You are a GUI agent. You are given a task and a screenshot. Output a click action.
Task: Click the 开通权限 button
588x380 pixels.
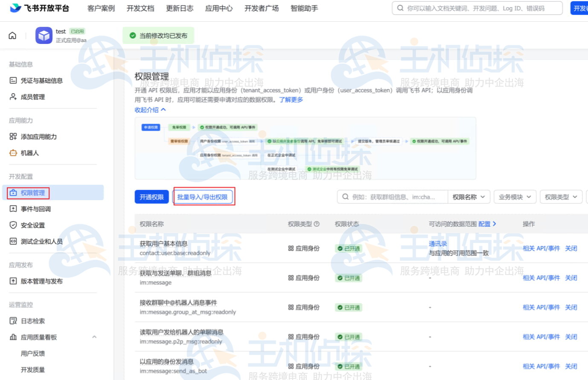[151, 197]
